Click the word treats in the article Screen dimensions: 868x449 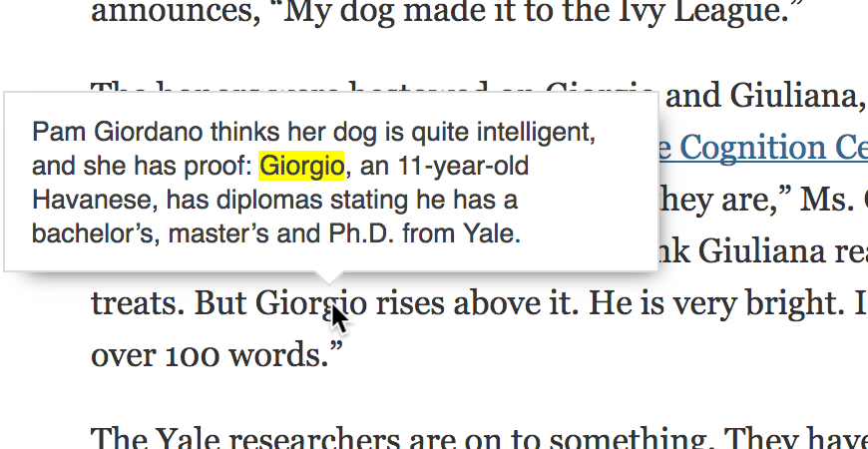(135, 301)
